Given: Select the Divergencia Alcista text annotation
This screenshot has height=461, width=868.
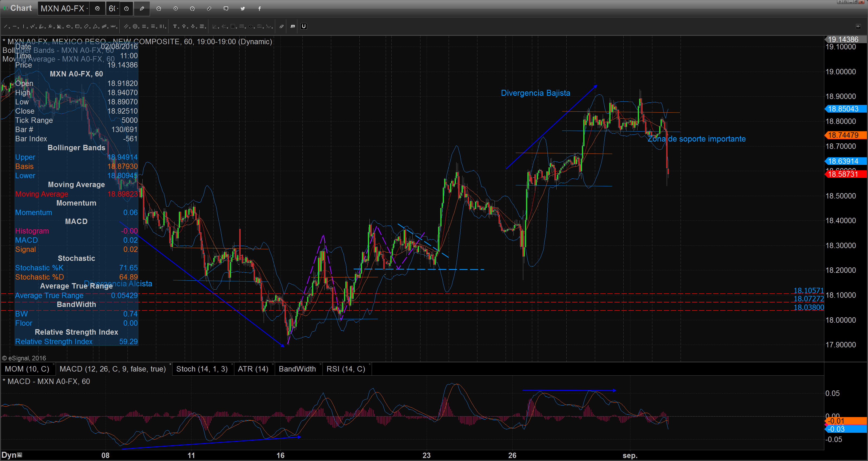Looking at the screenshot, I should (118, 284).
